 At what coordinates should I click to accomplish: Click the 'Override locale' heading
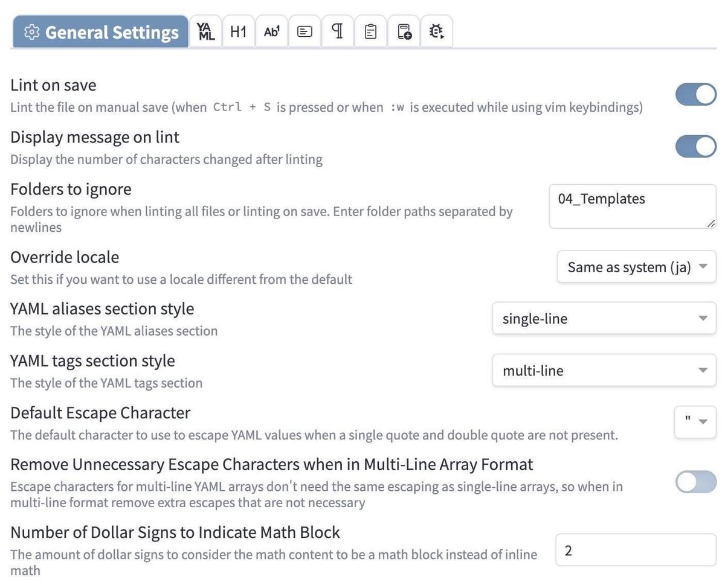65,257
